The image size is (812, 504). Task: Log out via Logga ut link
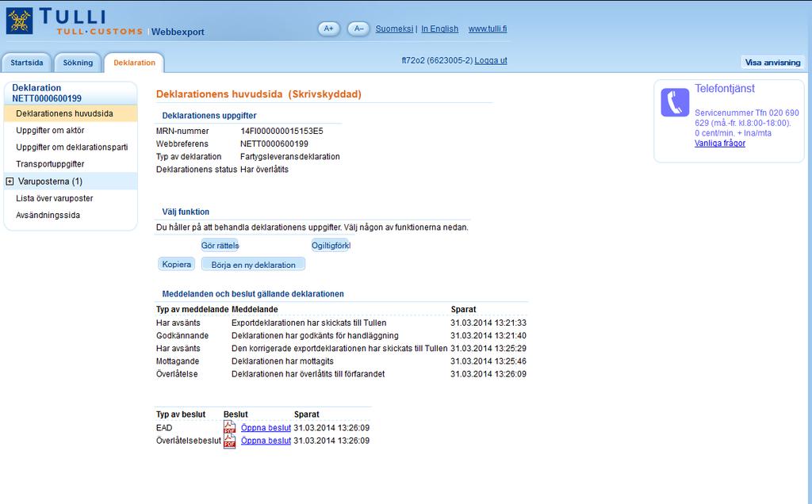(491, 60)
